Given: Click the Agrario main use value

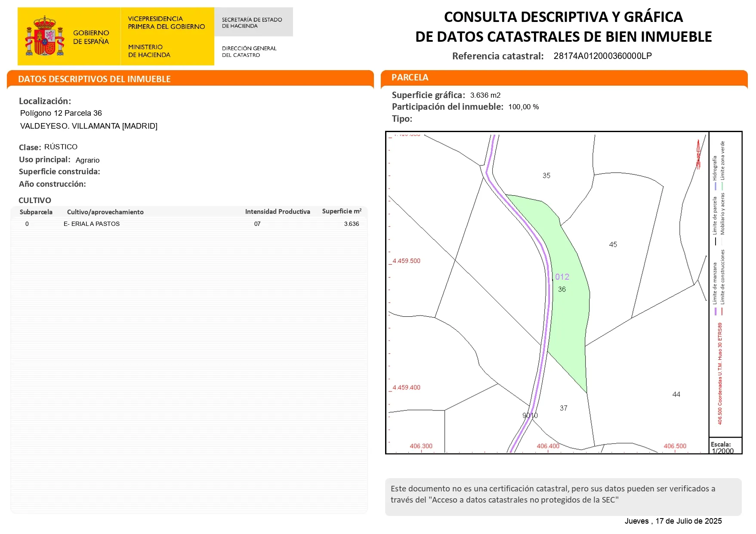Looking at the screenshot, I should [x=87, y=160].
